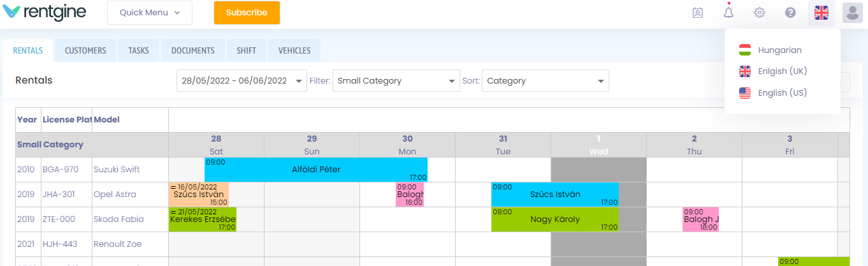Open the notifications bell
Image resolution: width=868 pixels, height=266 pixels.
coord(728,12)
